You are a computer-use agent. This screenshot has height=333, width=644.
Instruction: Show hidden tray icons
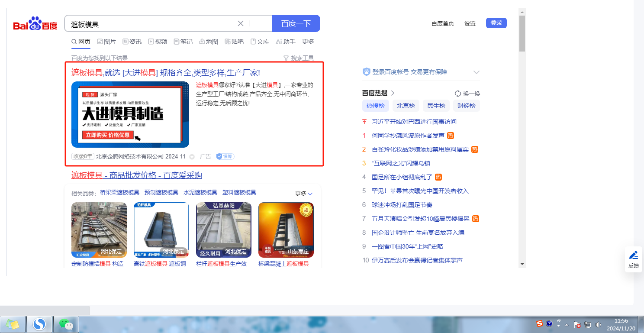(567, 324)
